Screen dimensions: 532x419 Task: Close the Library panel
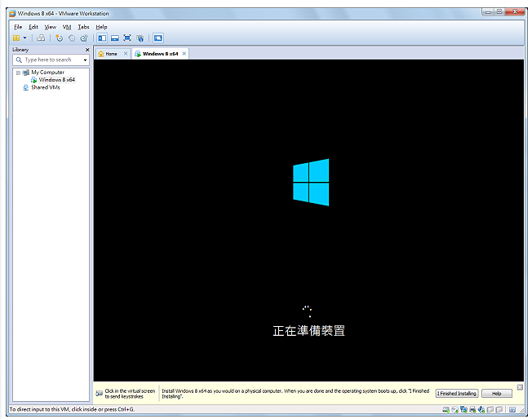click(x=87, y=50)
